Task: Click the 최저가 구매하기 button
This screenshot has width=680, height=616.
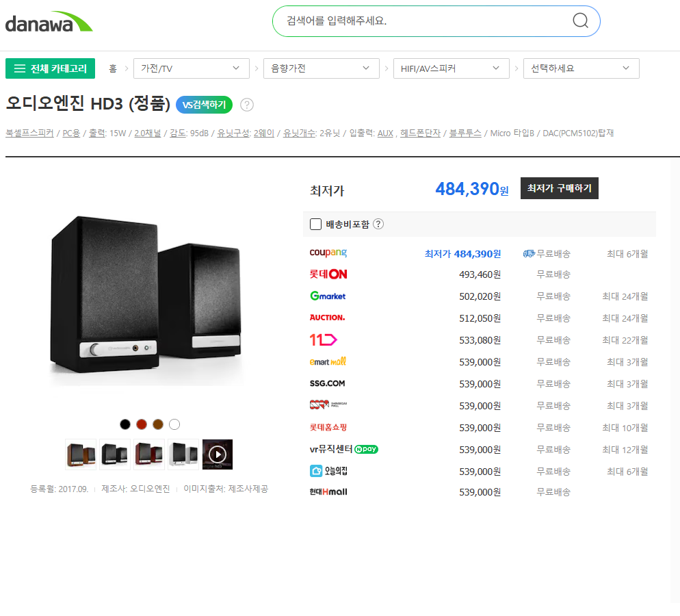Action: pyautogui.click(x=560, y=188)
